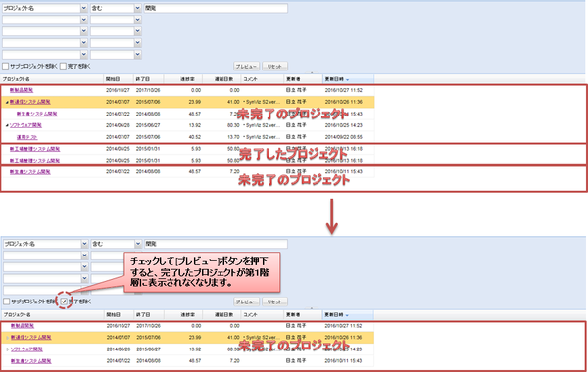Open the empty second-row field dropdown in upper panel
This screenshot has height=372, width=588.
point(83,20)
